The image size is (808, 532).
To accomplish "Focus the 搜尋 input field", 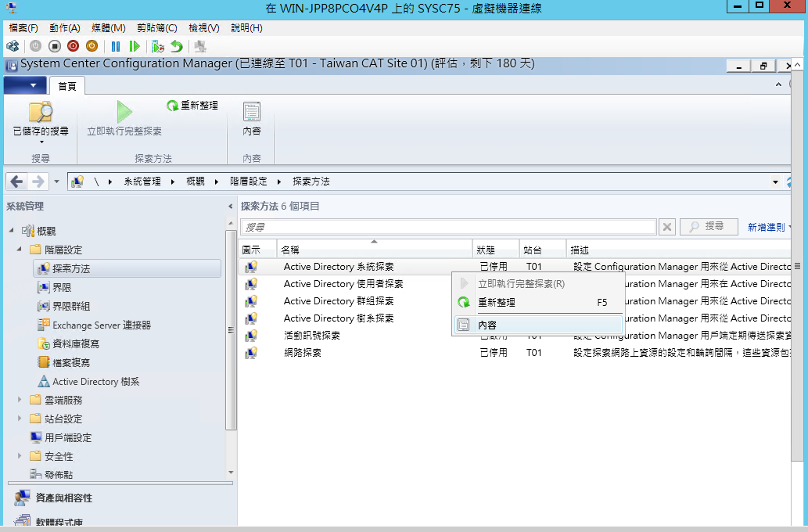I will pos(447,227).
